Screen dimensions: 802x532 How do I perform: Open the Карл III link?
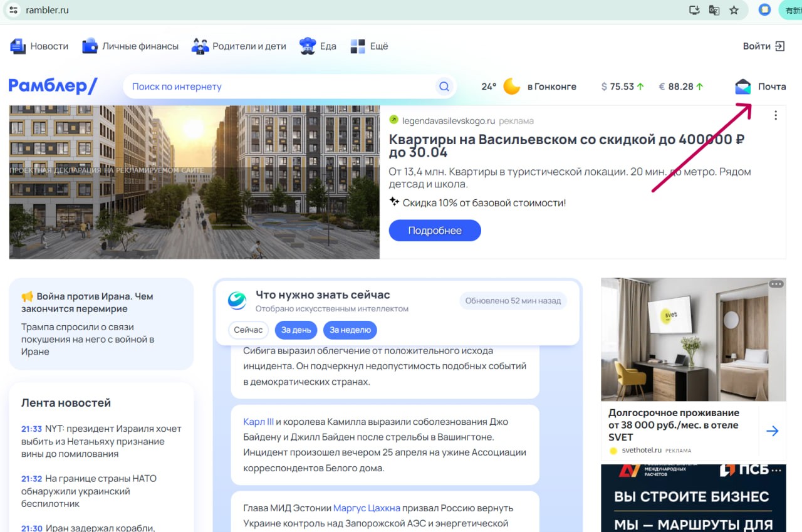tap(258, 422)
